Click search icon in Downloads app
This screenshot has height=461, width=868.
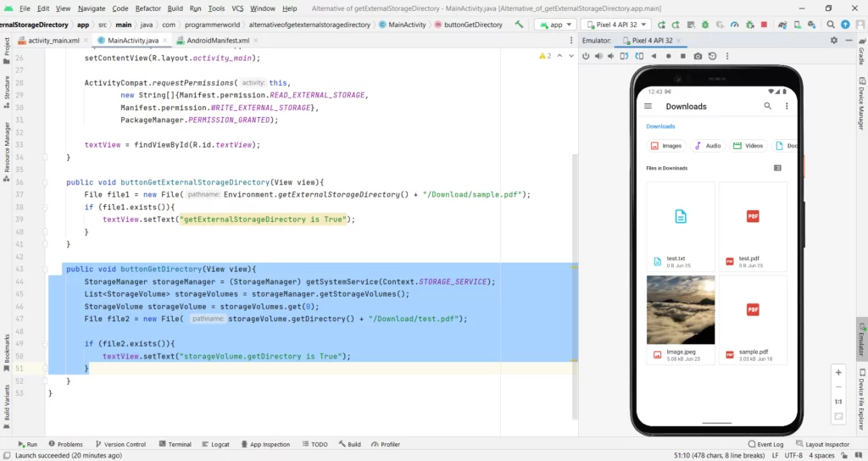point(767,106)
